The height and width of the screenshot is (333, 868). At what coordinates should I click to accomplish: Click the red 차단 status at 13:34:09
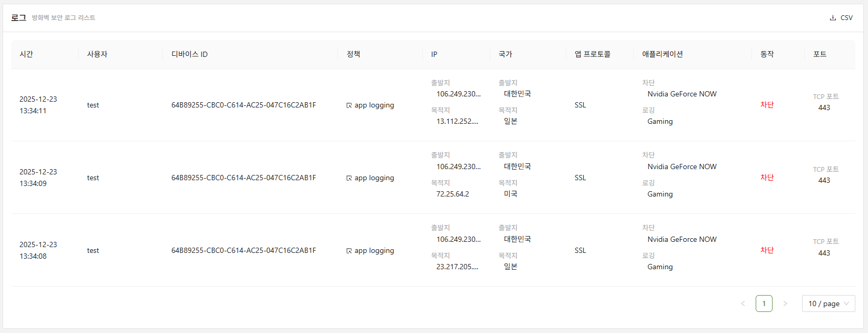767,178
